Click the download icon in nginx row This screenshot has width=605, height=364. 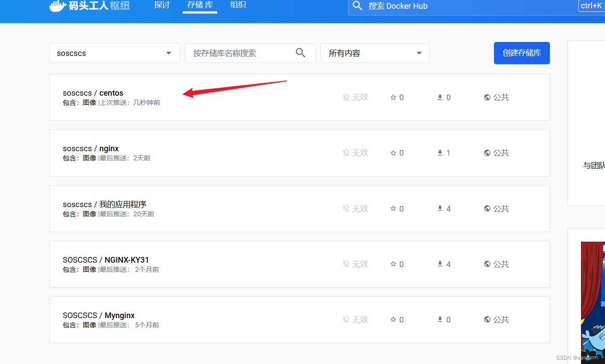tap(440, 153)
